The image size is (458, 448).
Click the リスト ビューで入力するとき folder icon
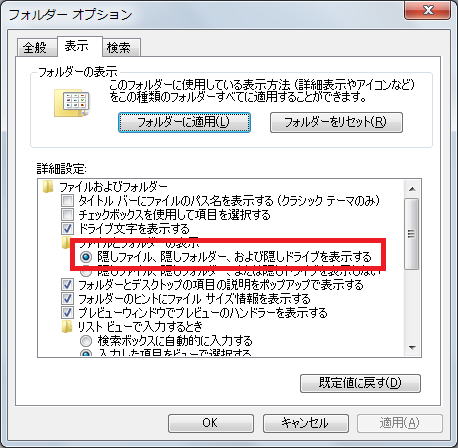(67, 327)
